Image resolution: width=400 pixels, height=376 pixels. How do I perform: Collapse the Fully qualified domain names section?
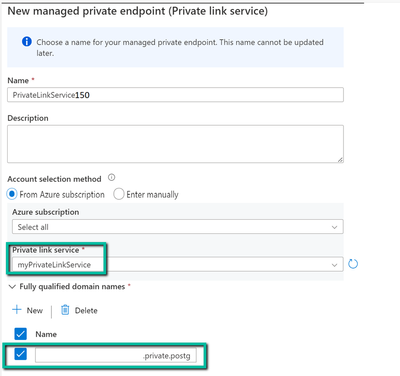(12, 287)
